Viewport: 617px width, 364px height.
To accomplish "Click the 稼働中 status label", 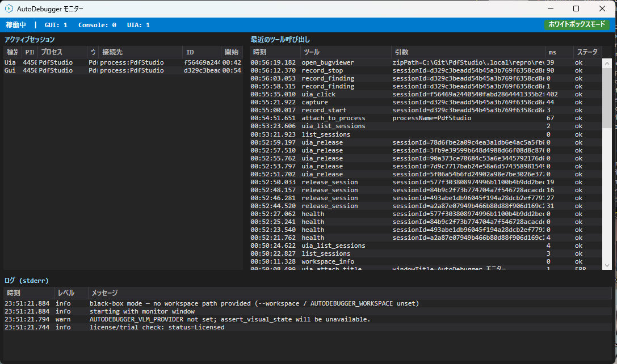I will (x=16, y=25).
